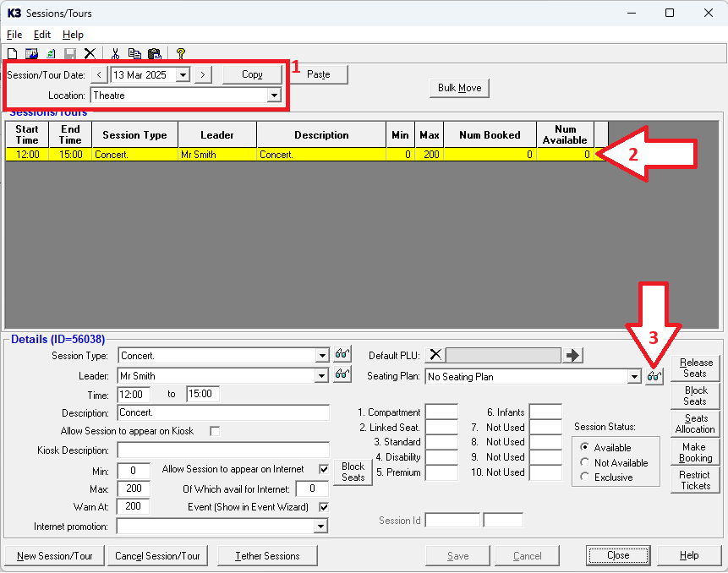Click the Cancel Session/Tour button

click(157, 556)
